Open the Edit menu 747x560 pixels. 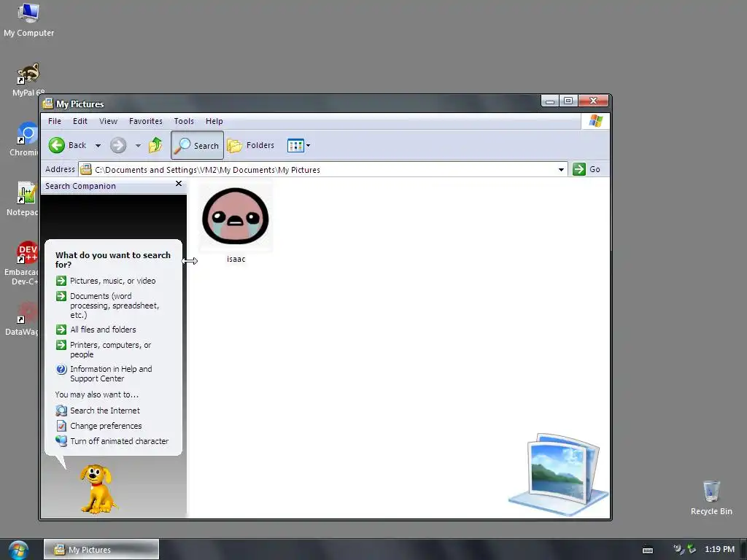[x=80, y=121]
